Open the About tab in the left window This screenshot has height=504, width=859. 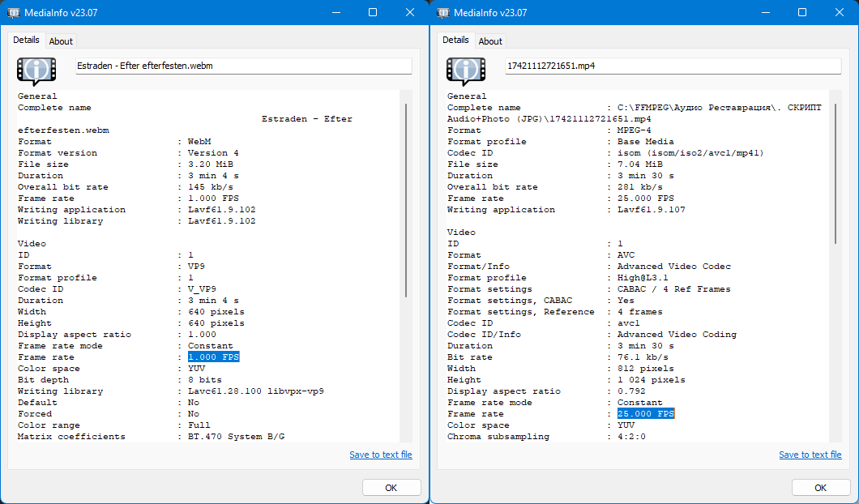click(60, 41)
